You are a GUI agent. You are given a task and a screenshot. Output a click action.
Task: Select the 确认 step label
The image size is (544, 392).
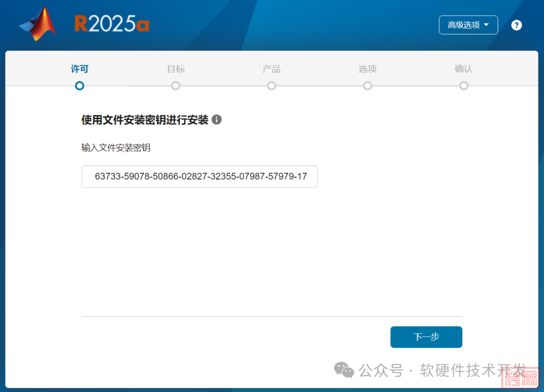coord(463,69)
